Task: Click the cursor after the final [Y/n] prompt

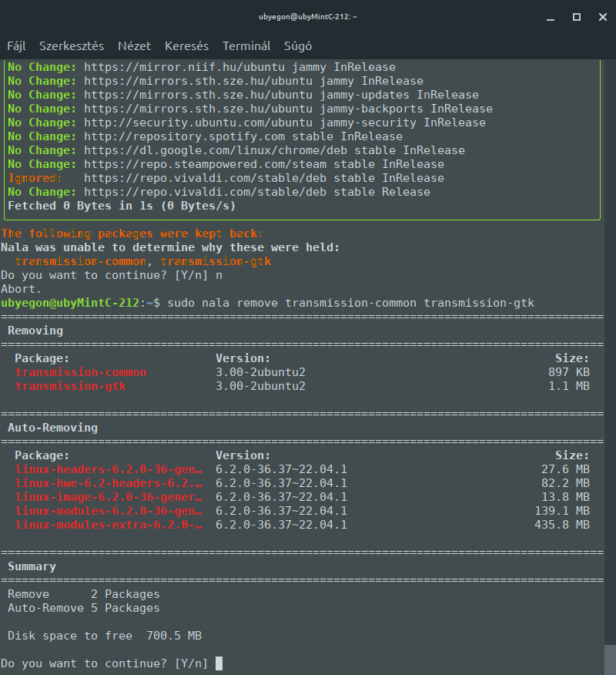Action: (219, 663)
